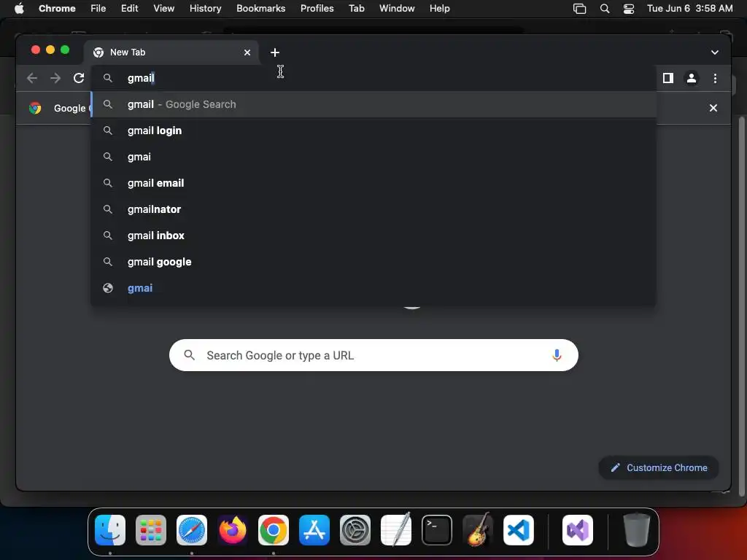Open the Profiles menu
This screenshot has height=560, width=747.
pos(317,8)
